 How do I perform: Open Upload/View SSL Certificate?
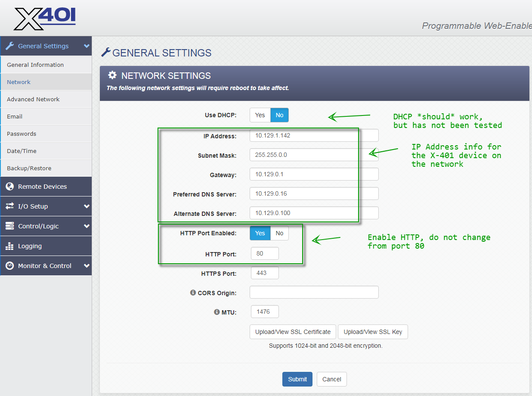(293, 332)
